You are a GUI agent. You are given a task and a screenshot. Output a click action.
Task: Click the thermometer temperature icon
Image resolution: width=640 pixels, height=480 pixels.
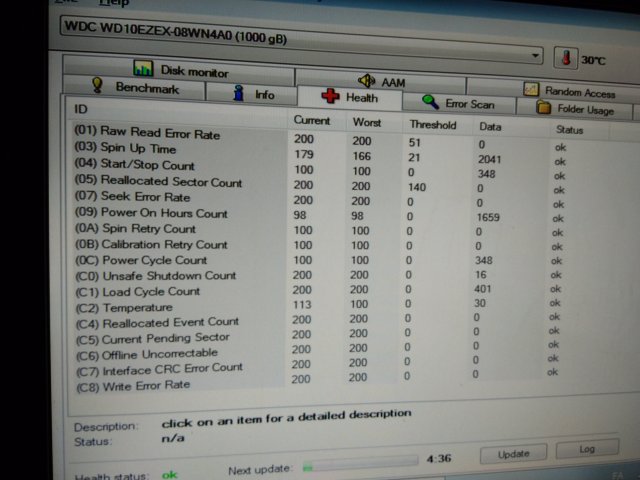tap(565, 55)
